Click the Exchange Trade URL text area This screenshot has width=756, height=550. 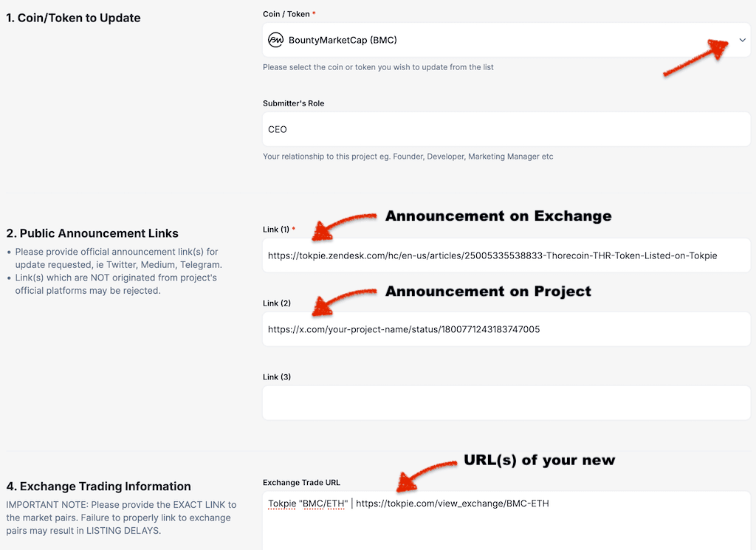(x=506, y=520)
